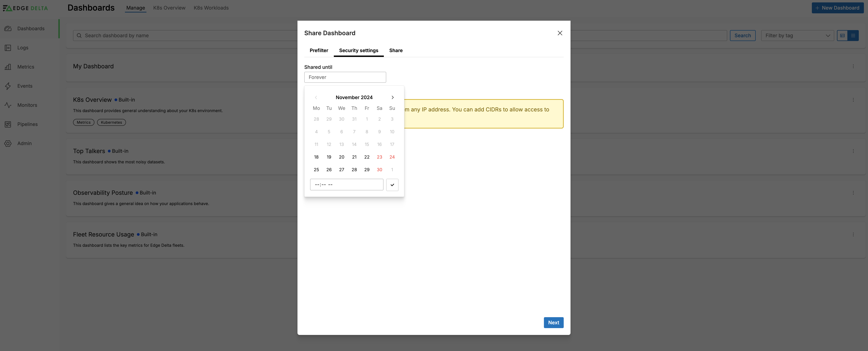
Task: Go to next month in calendar
Action: (x=392, y=98)
